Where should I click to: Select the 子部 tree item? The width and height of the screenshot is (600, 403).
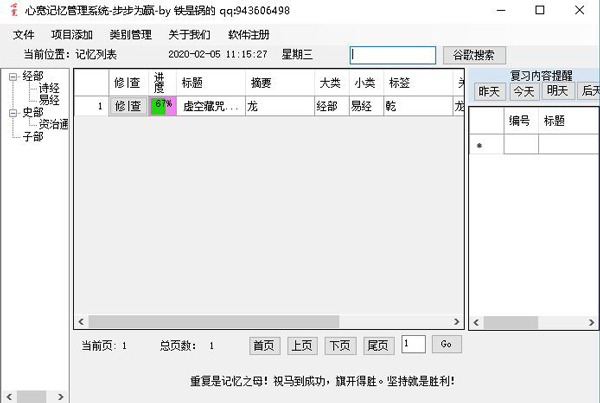tap(33, 136)
